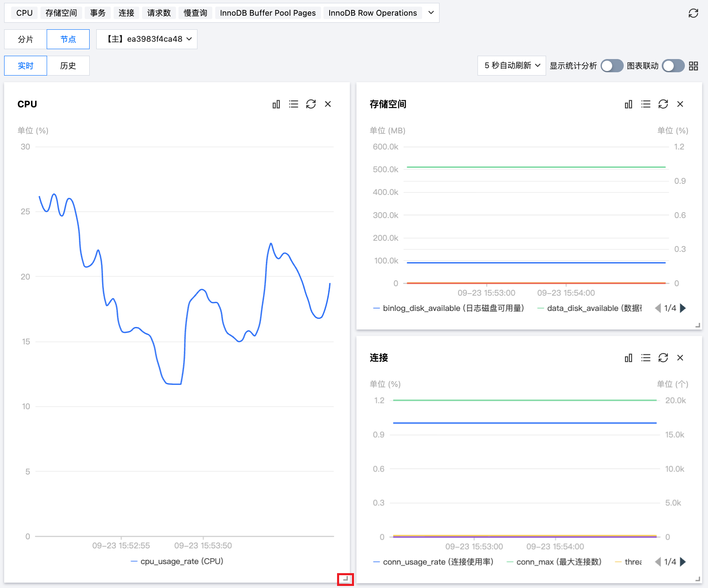Image resolution: width=708 pixels, height=588 pixels.
Task: Turn on the 图表联动 switch
Action: [x=673, y=66]
